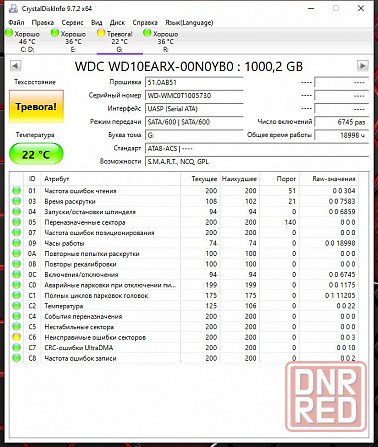The image size is (378, 447).
Task: Click the Стандарт field ATA8-ACS
Action: pyautogui.click(x=257, y=148)
